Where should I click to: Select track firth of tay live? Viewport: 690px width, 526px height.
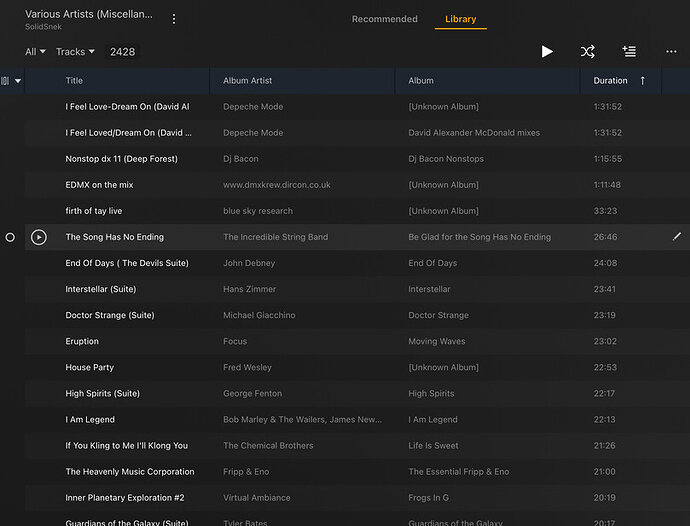(x=94, y=211)
